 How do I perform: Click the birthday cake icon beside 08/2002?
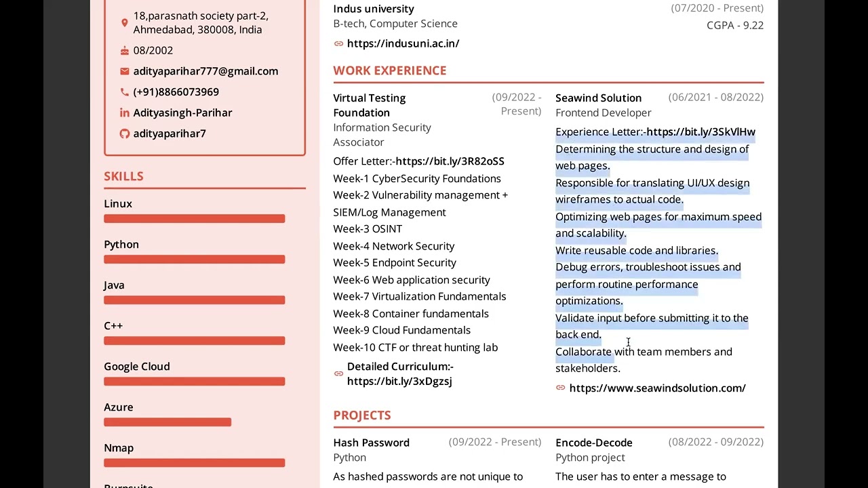click(124, 51)
